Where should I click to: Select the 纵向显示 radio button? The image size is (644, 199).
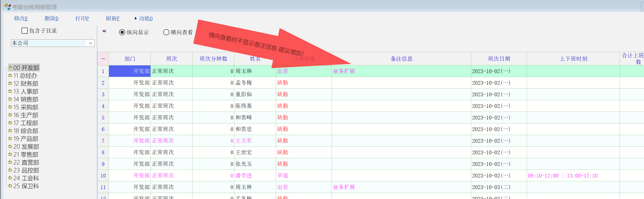click(x=122, y=32)
